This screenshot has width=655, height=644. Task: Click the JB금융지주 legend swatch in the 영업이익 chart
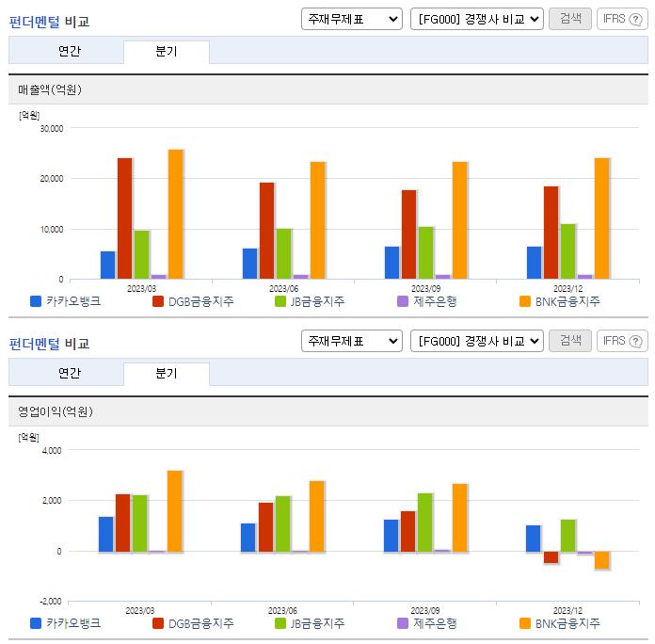click(280, 623)
